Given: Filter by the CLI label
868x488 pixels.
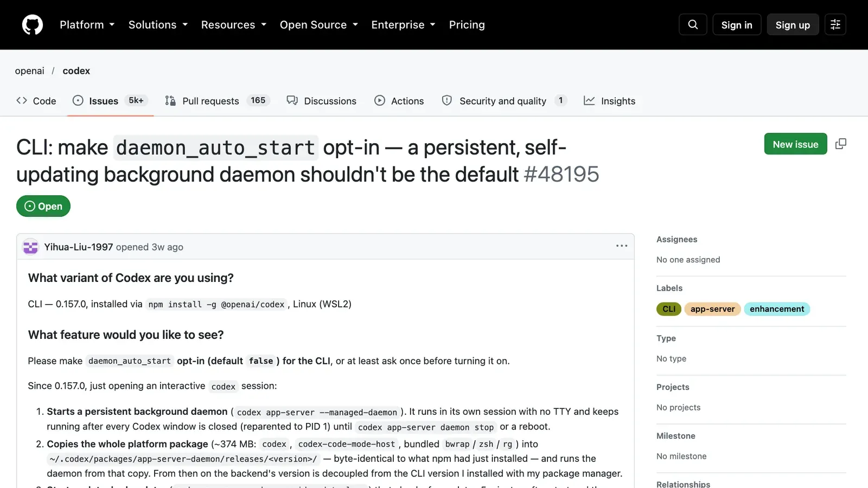Looking at the screenshot, I should (x=669, y=309).
